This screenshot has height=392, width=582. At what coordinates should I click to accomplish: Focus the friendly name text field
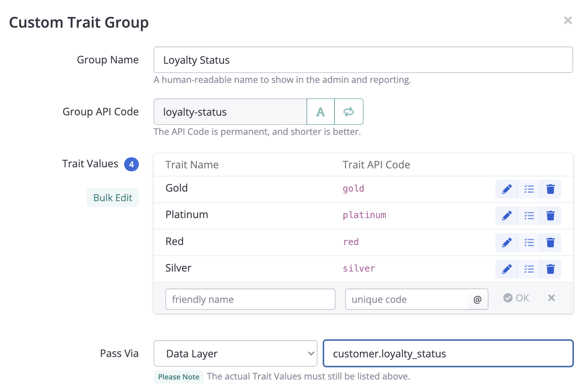(x=250, y=300)
